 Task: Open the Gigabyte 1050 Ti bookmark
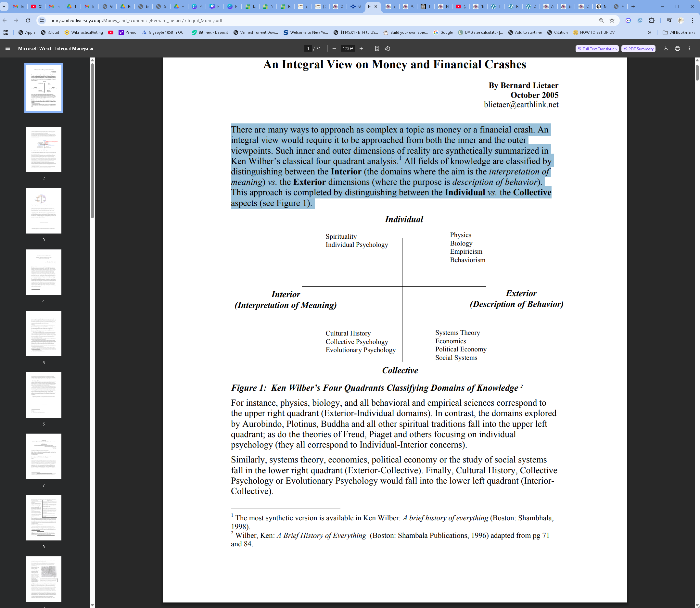click(x=164, y=32)
